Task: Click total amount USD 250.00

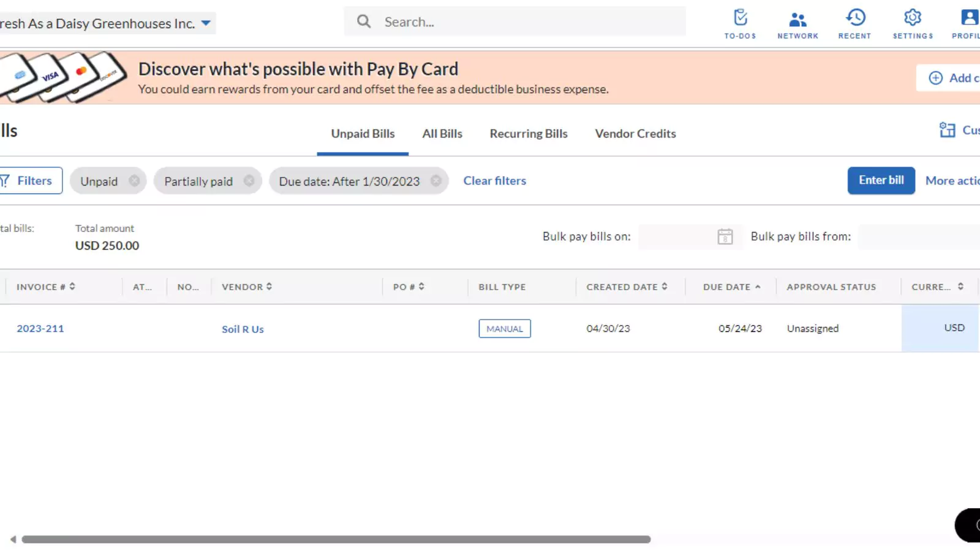Action: pyautogui.click(x=107, y=246)
